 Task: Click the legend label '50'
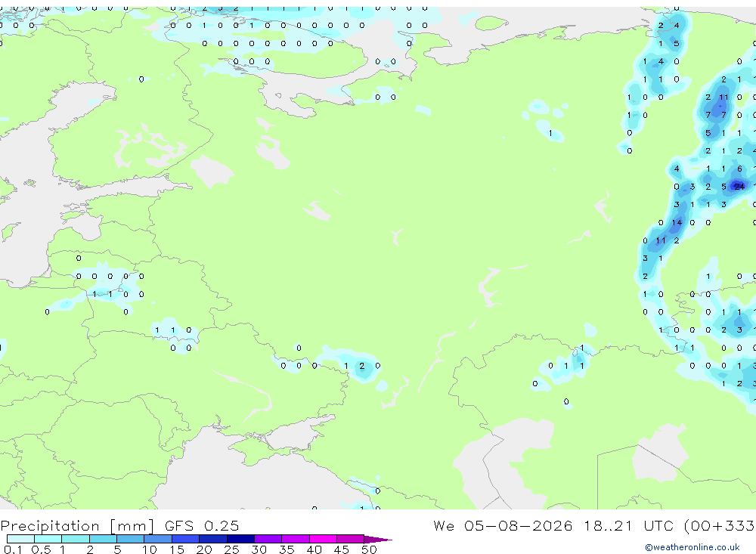369,549
